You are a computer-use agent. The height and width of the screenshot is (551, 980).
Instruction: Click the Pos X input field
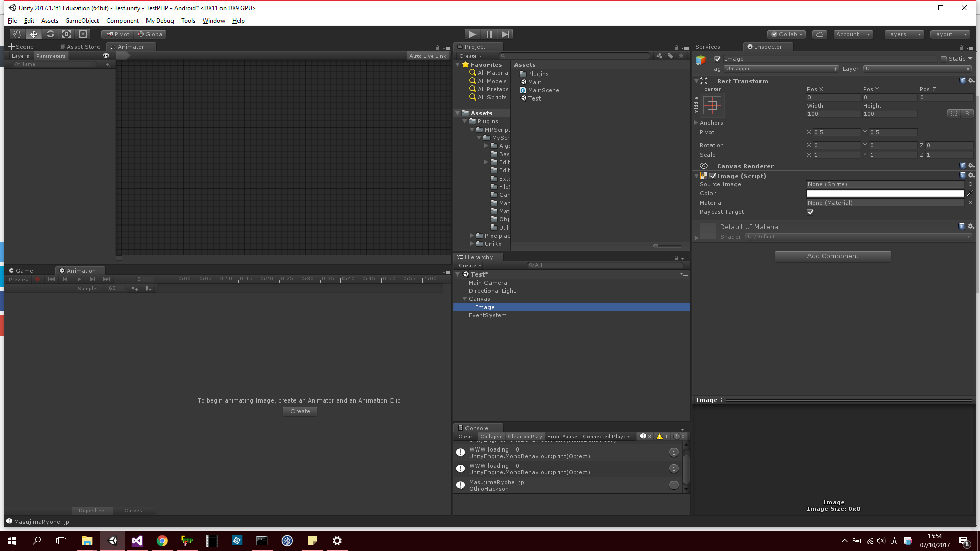[832, 97]
